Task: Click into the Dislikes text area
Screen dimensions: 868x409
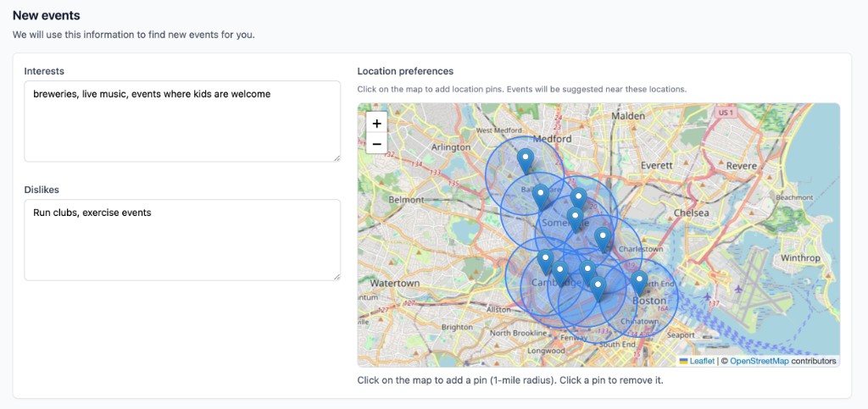Action: point(182,240)
